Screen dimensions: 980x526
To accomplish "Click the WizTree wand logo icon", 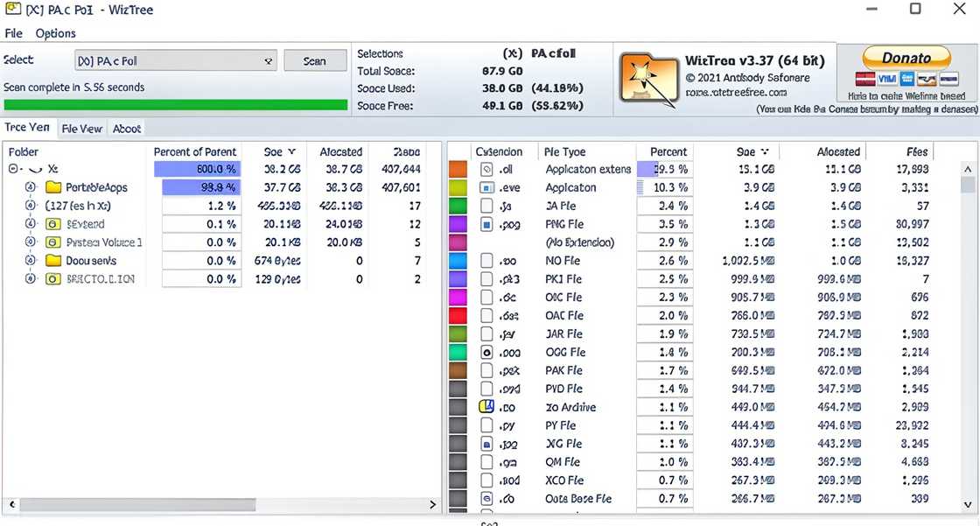I will 647,80.
